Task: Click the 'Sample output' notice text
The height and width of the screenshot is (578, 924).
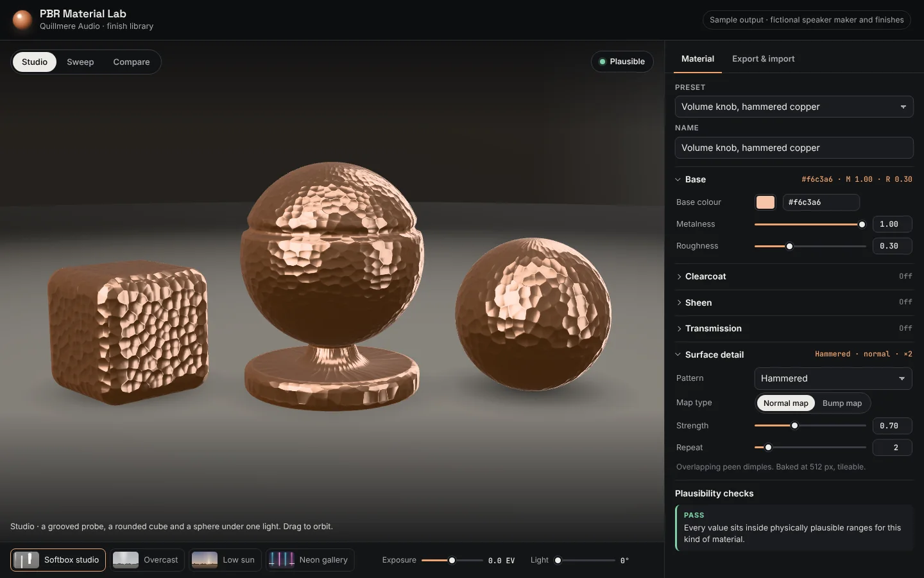Action: coord(807,20)
